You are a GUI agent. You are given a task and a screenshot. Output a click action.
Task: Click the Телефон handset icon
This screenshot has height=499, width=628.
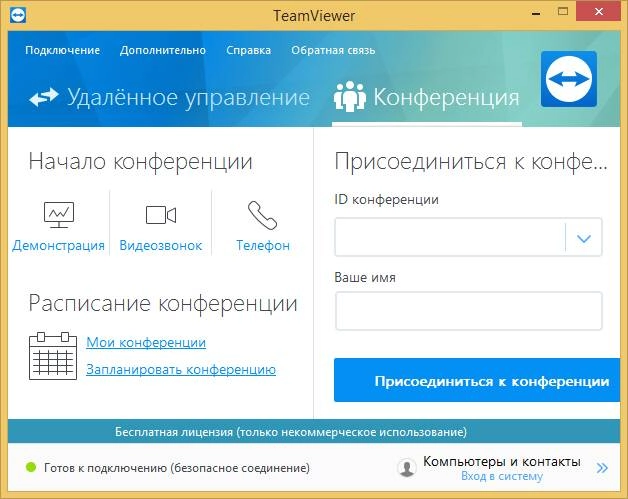coord(262,215)
